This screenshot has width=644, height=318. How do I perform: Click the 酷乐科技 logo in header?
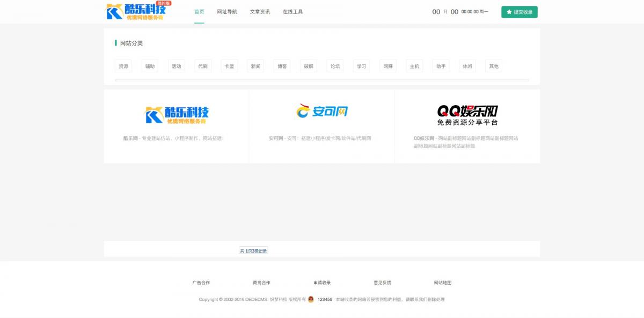138,11
